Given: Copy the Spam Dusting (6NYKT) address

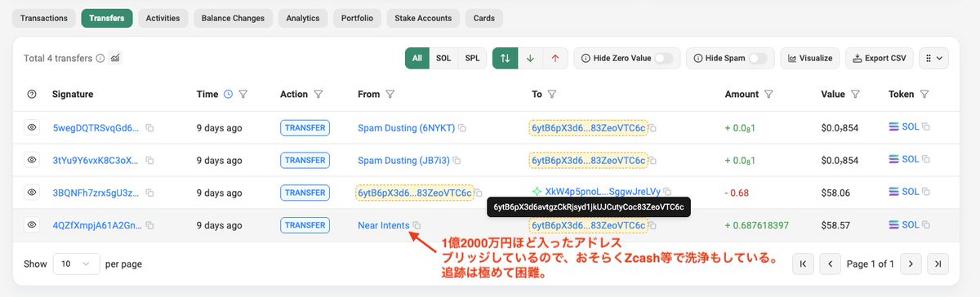Looking at the screenshot, I should pyautogui.click(x=462, y=128).
